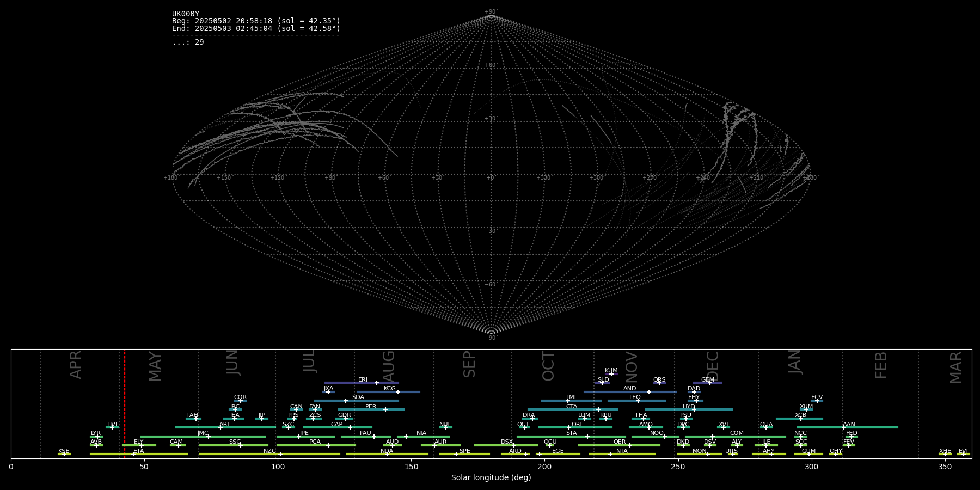Click the AUR shower label
This screenshot has height=490, width=980.
(x=440, y=442)
